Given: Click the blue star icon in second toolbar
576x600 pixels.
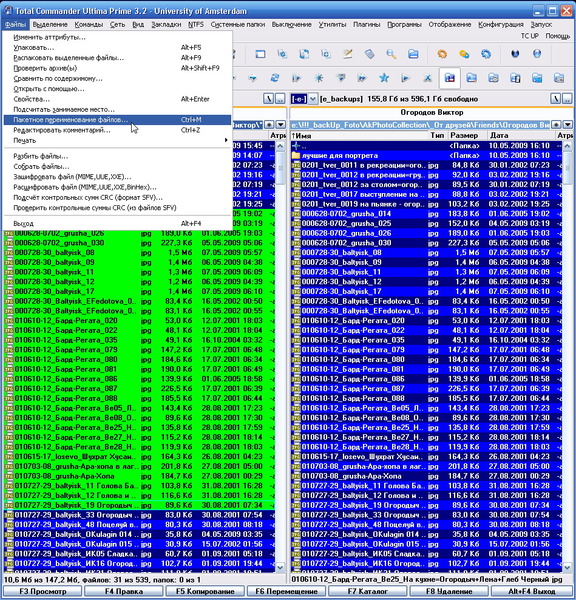Looking at the screenshot, I should pyautogui.click(x=384, y=78).
